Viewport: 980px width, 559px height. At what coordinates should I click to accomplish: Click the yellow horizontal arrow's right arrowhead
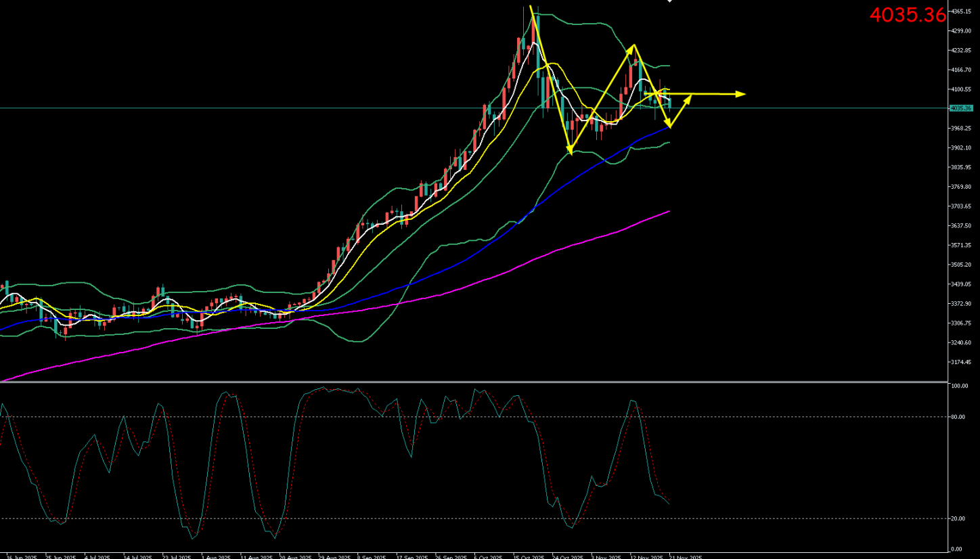coord(742,93)
